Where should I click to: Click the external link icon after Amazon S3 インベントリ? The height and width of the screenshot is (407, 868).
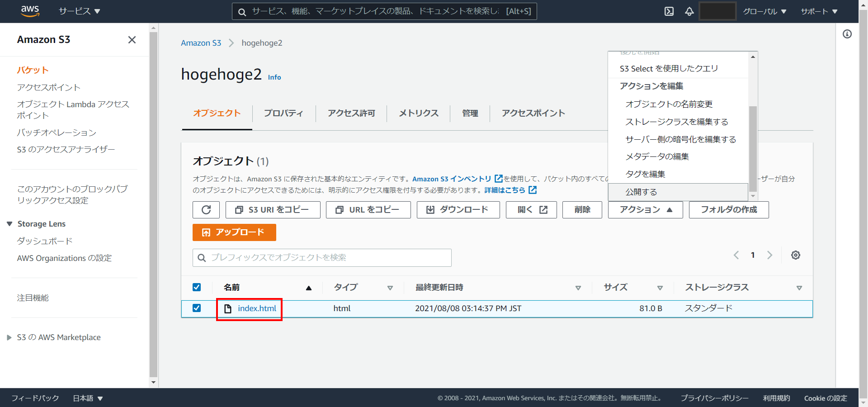coord(499,179)
